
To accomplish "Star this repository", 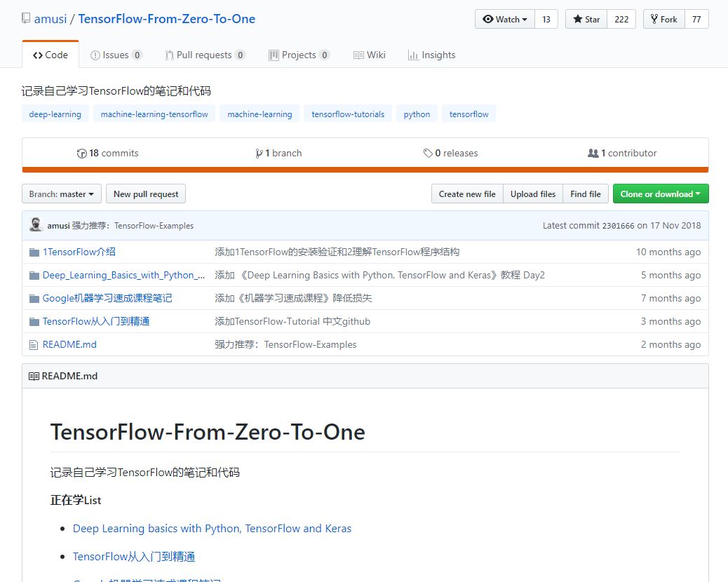I will pyautogui.click(x=586, y=20).
